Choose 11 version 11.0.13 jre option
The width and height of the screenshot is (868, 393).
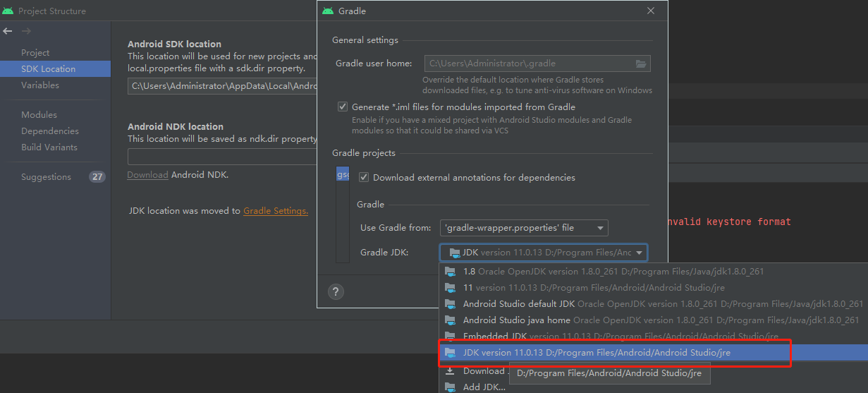(653, 288)
